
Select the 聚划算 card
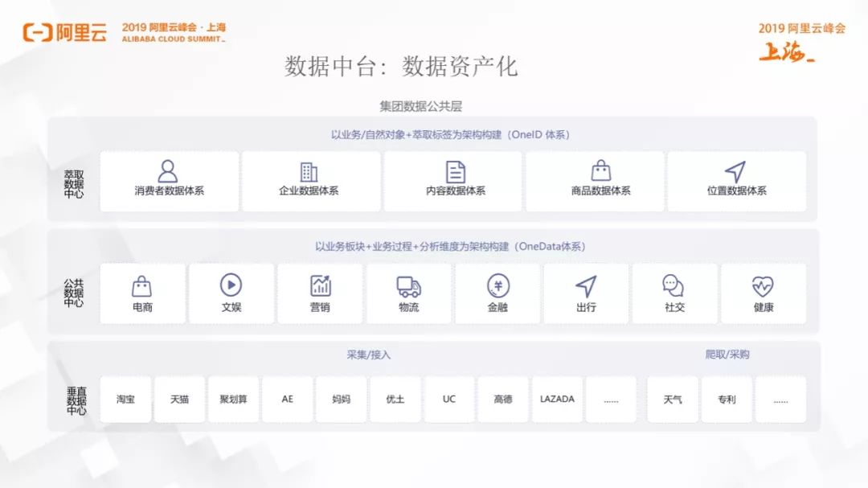coord(233,399)
